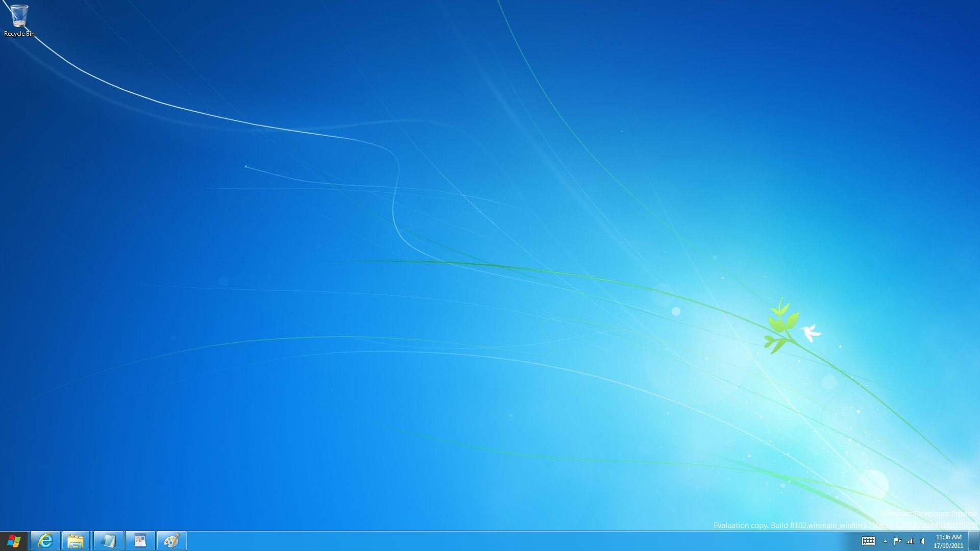Open WordPad from the taskbar
Viewport: 980px width, 551px height.
[140, 541]
